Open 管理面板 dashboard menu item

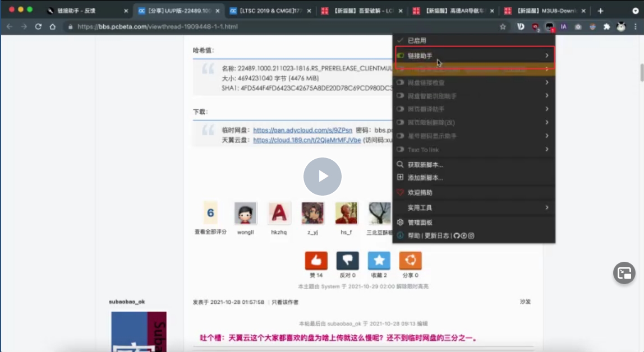420,223
